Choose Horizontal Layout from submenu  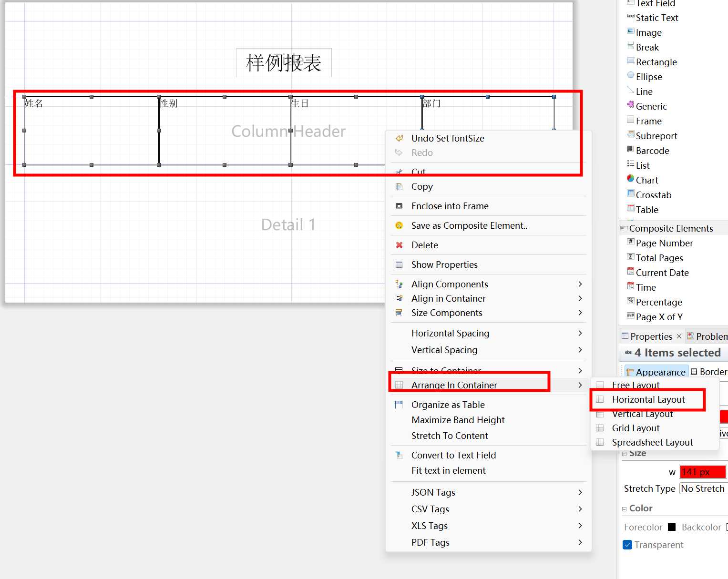(648, 399)
